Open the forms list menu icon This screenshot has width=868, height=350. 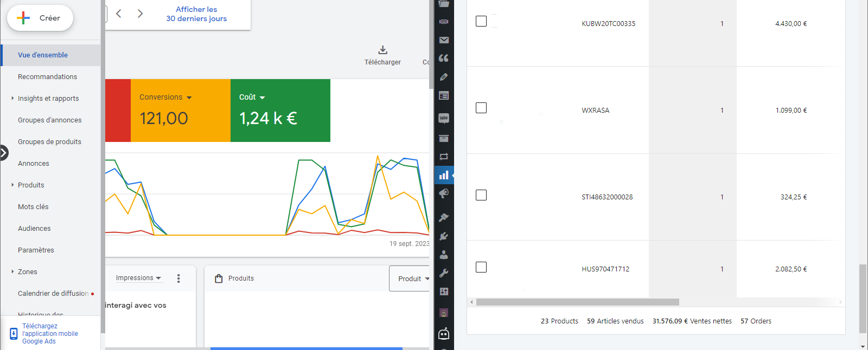[444, 96]
